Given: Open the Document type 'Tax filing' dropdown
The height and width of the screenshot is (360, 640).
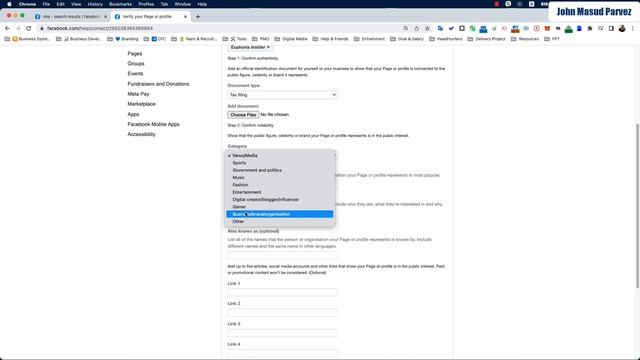Looking at the screenshot, I should point(282,95).
